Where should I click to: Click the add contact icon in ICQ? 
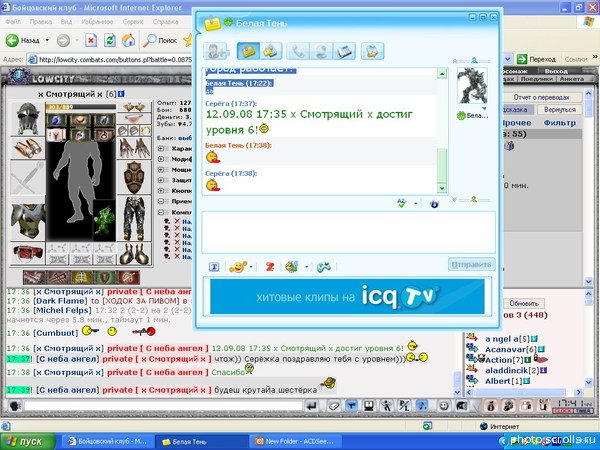tap(216, 51)
